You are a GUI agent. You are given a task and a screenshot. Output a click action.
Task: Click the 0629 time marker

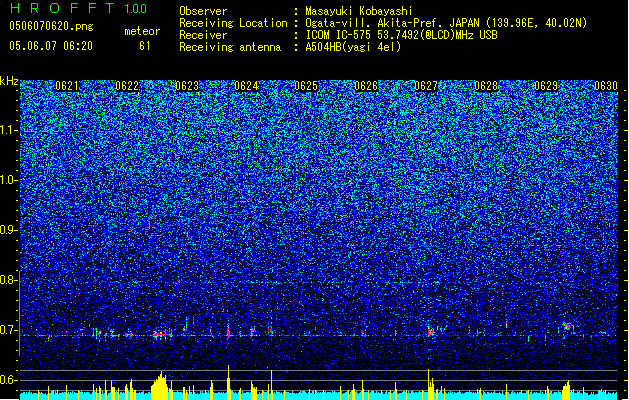(546, 86)
